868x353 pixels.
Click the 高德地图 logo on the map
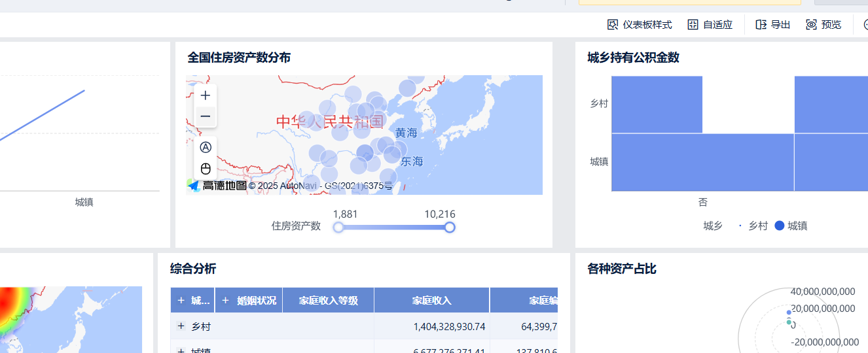point(217,186)
